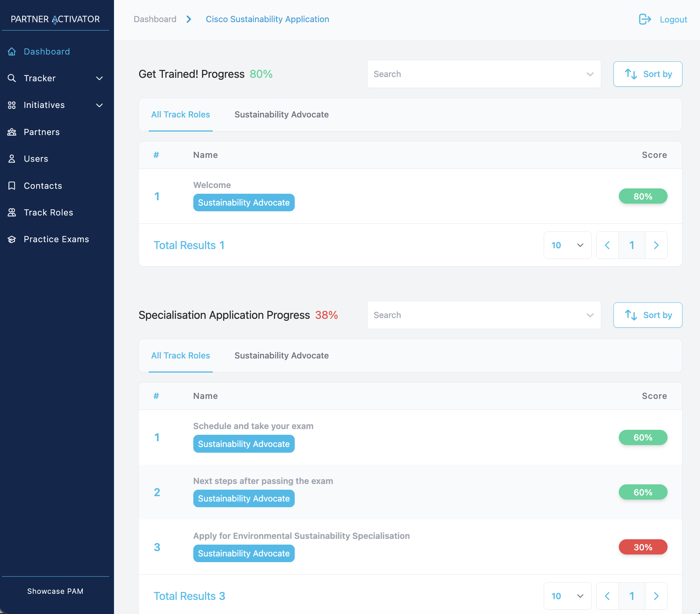Screen dimensions: 700x614
Task: Click Get Trained Score column header
Action: click(x=654, y=155)
